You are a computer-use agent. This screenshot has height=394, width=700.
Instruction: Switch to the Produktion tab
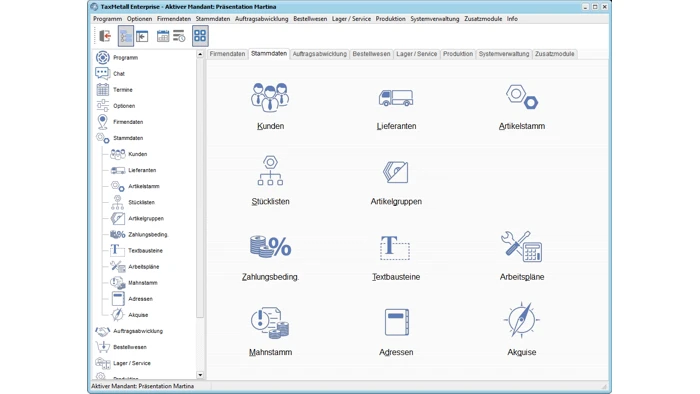click(x=458, y=54)
